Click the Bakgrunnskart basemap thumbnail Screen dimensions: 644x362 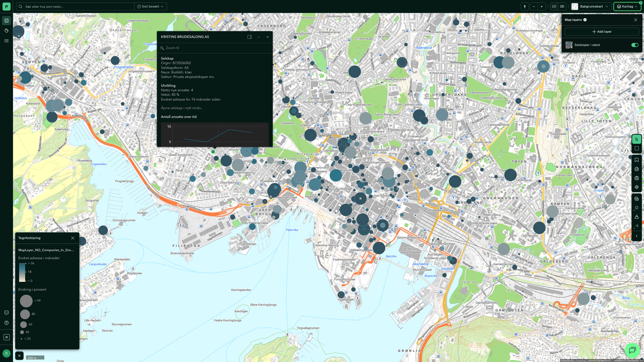pyautogui.click(x=575, y=7)
